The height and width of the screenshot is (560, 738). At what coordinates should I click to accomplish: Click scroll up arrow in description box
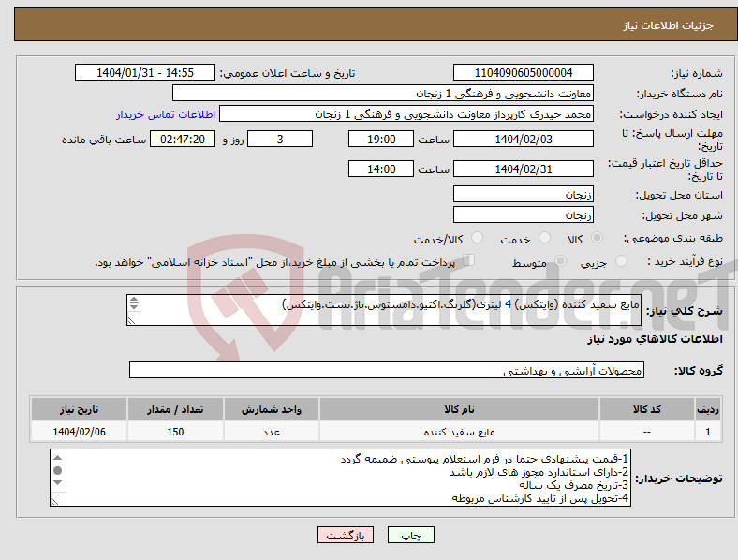pos(134,300)
